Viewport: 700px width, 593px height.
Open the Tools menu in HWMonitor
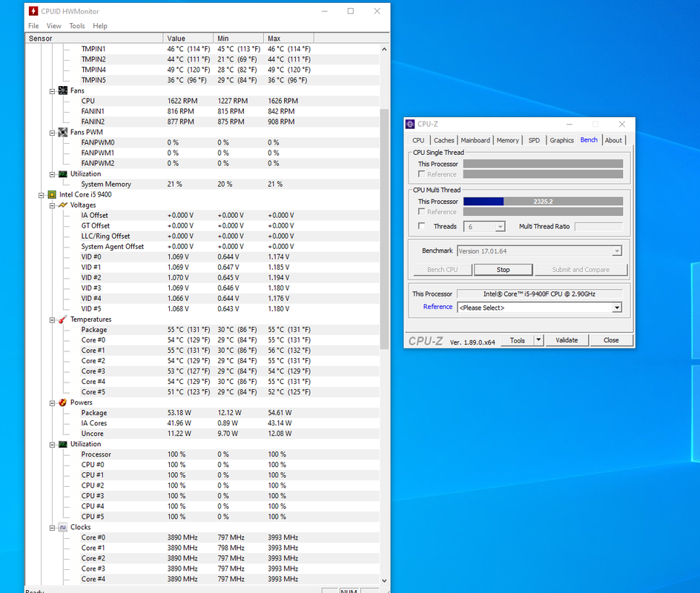click(x=77, y=26)
